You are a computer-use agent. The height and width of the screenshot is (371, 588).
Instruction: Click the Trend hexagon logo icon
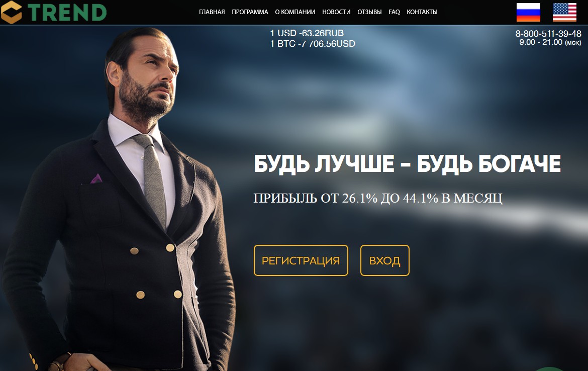pos(11,12)
